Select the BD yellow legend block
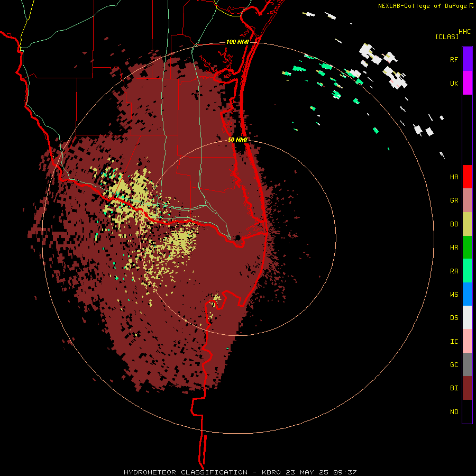This screenshot has height=476, width=476. pyautogui.click(x=467, y=224)
